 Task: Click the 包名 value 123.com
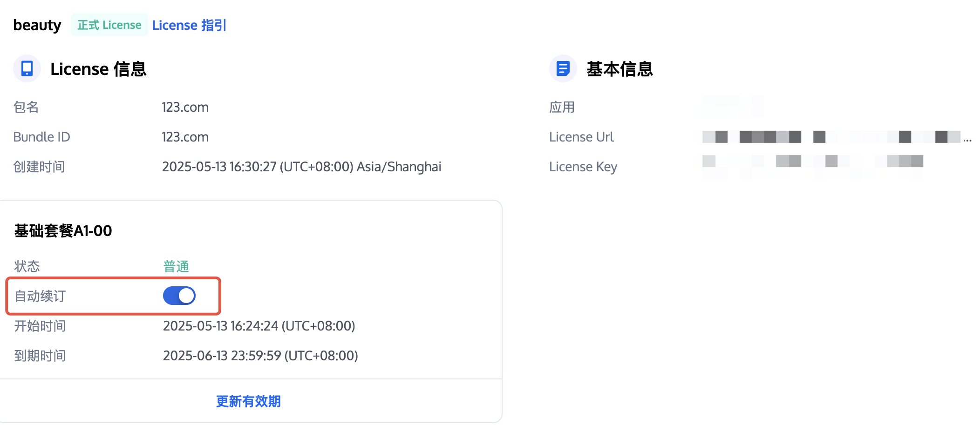coord(185,107)
